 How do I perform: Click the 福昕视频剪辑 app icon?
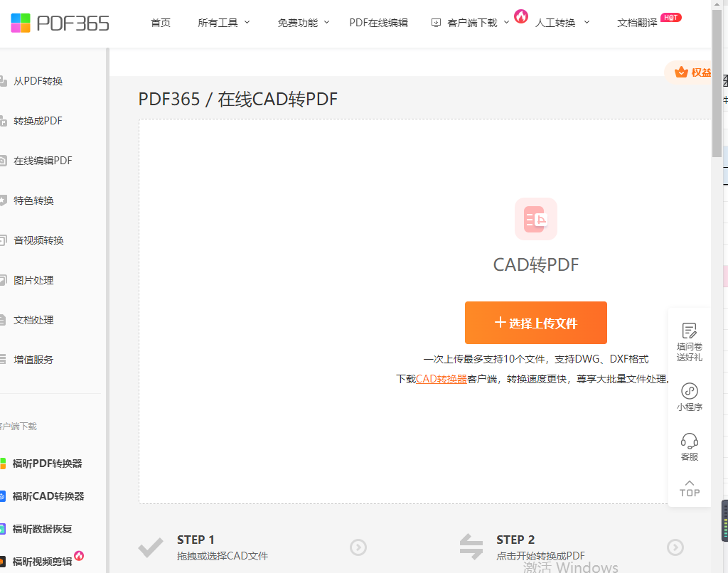coord(3,562)
